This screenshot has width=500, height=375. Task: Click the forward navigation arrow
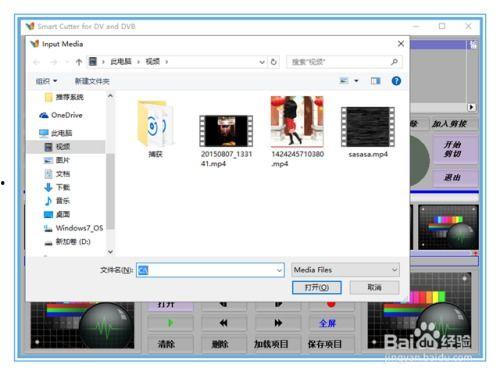tap(54, 62)
